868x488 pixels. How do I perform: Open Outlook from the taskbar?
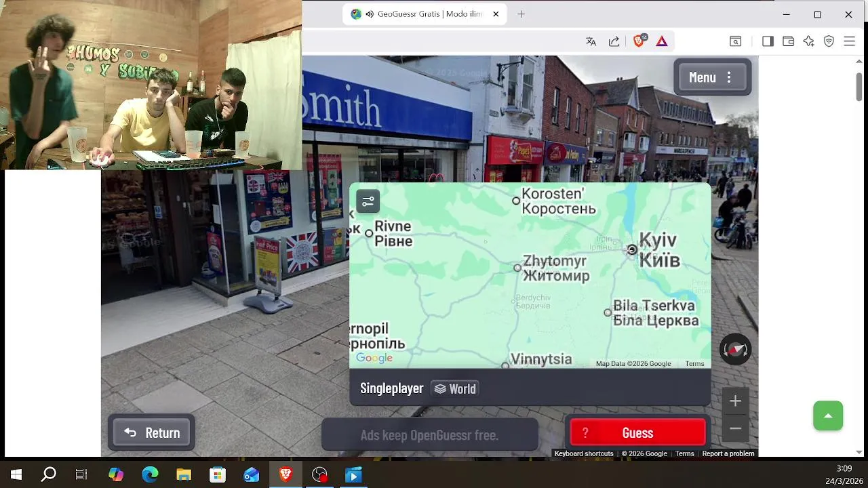[252, 475]
